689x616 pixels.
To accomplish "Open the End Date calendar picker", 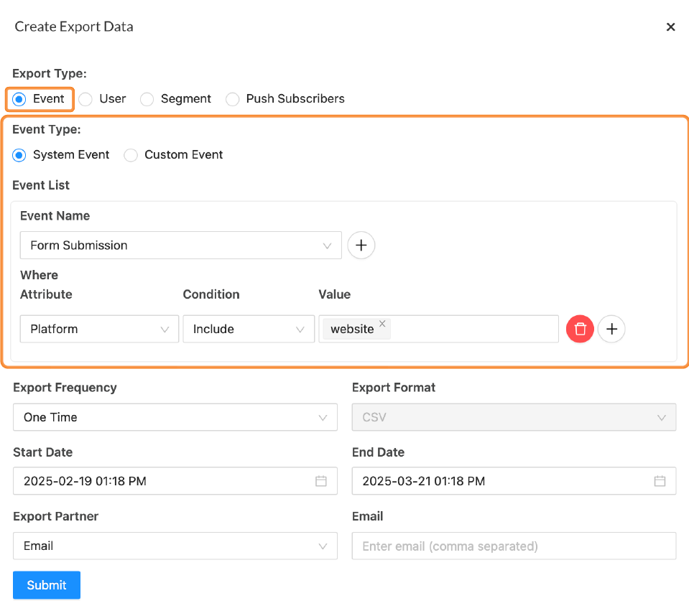I will pyautogui.click(x=660, y=481).
